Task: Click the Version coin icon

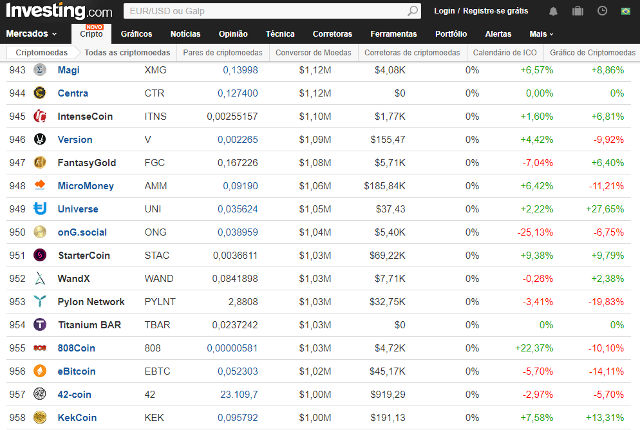Action: [40, 140]
